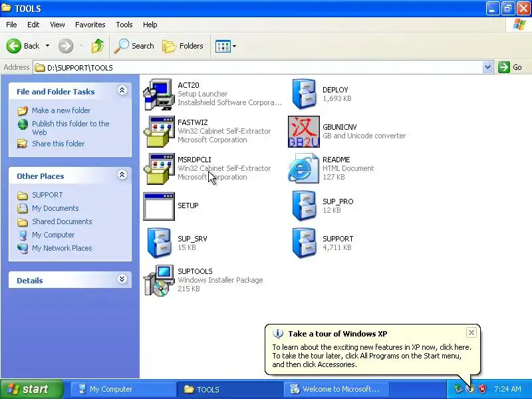Open the File menu
The image size is (532, 399).
[x=11, y=25]
